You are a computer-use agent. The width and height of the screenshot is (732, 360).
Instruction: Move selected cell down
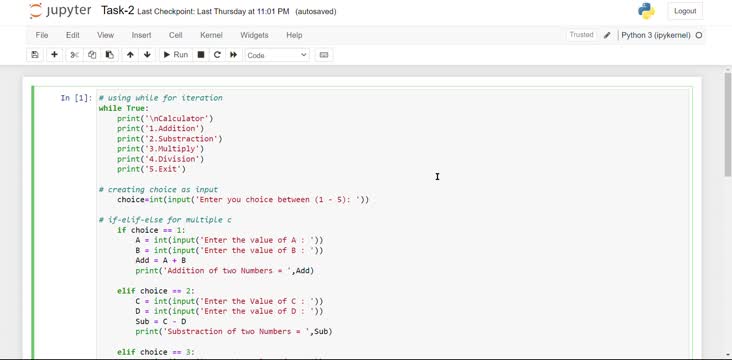click(x=147, y=55)
